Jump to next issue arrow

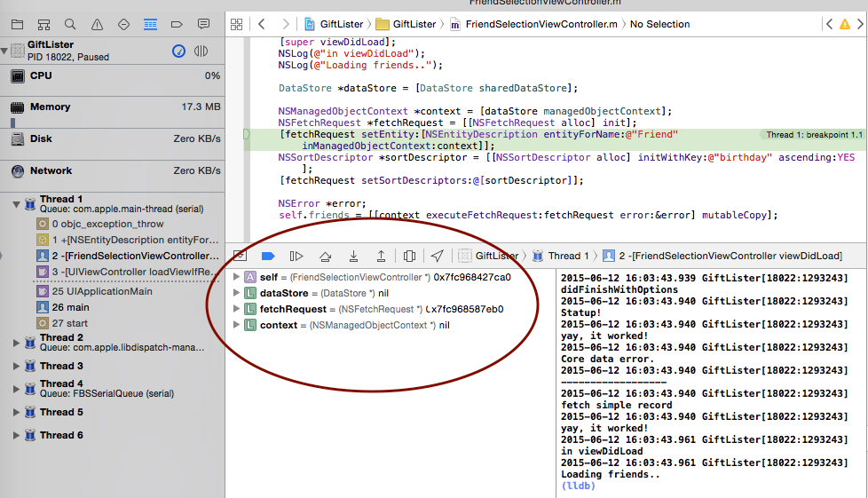pos(860,24)
